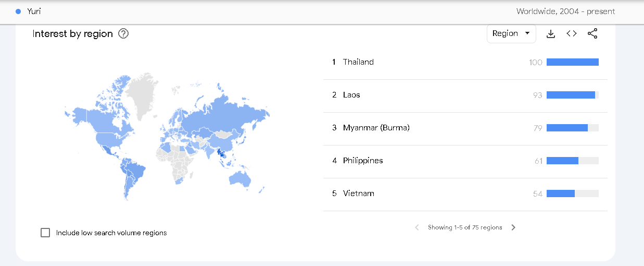Click the blue dot next to Yuri
The height and width of the screenshot is (266, 644).
(19, 11)
